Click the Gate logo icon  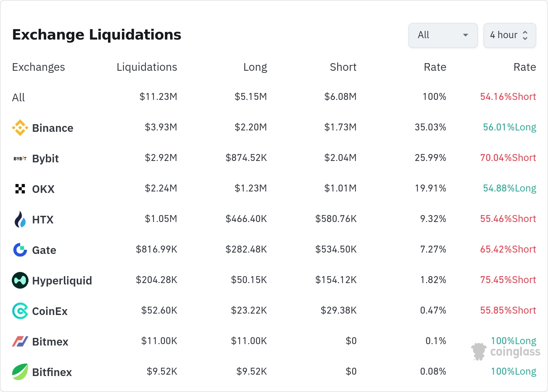(20, 250)
